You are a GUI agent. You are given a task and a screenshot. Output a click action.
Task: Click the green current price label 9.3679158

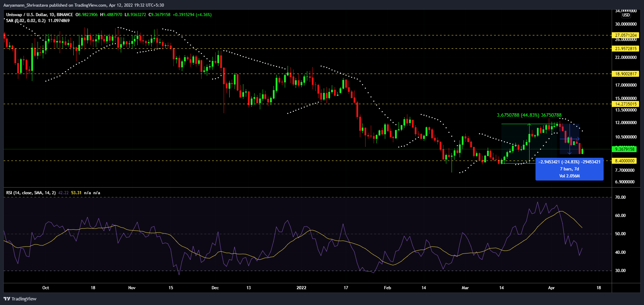click(625, 149)
